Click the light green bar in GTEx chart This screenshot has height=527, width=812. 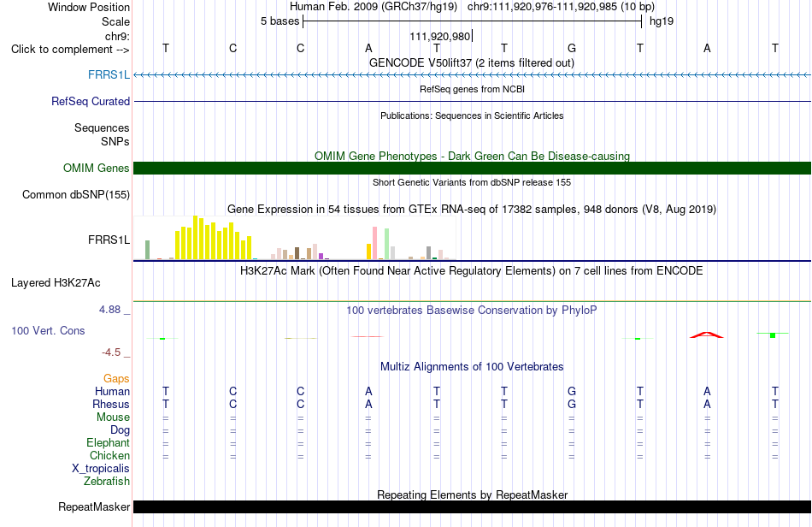(387, 244)
